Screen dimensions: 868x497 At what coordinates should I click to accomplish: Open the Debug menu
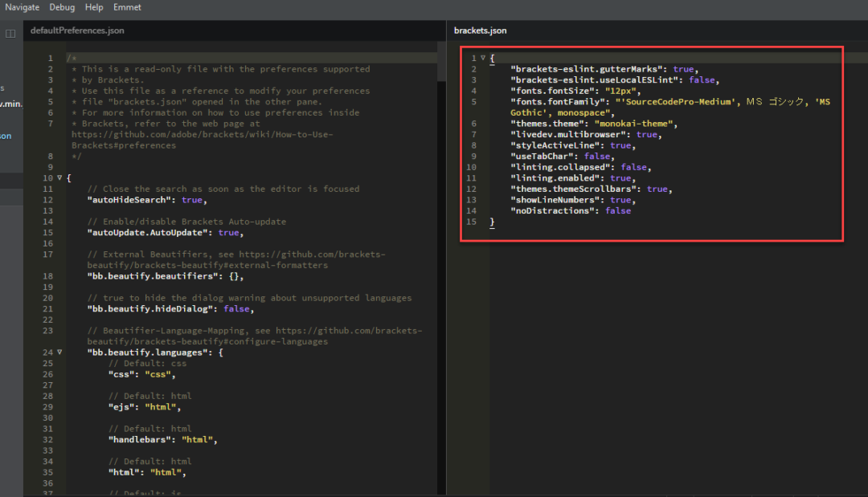[62, 7]
